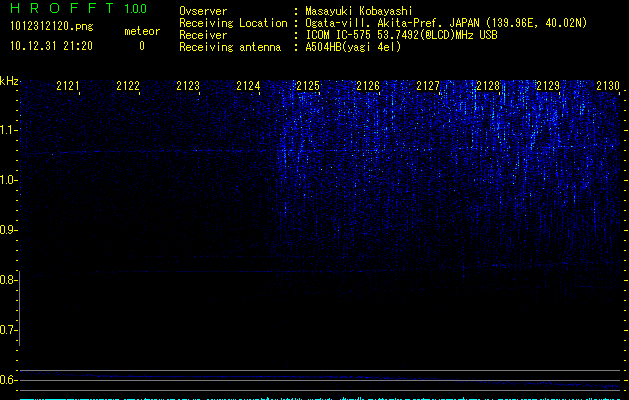Select the file name 1012312120.png

[x=52, y=26]
